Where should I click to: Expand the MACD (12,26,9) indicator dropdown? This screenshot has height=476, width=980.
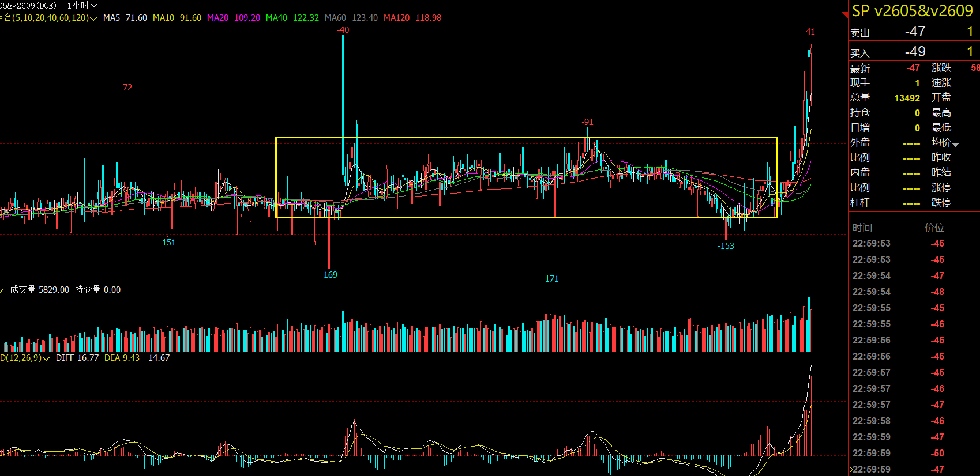tap(46, 358)
